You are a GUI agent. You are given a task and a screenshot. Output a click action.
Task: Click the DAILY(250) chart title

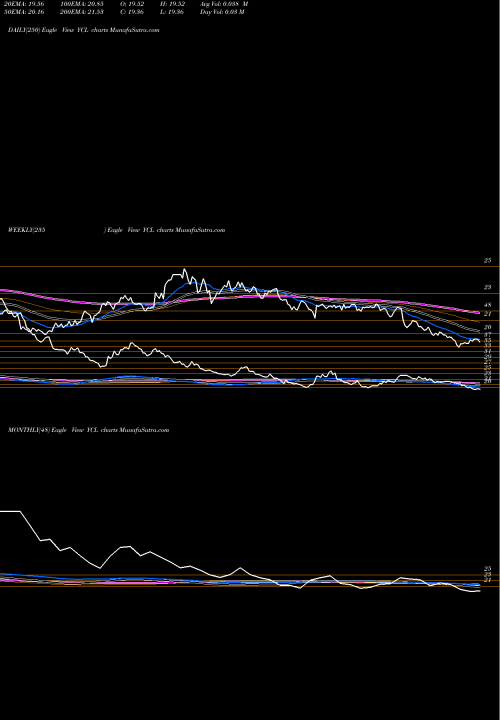pos(84,30)
